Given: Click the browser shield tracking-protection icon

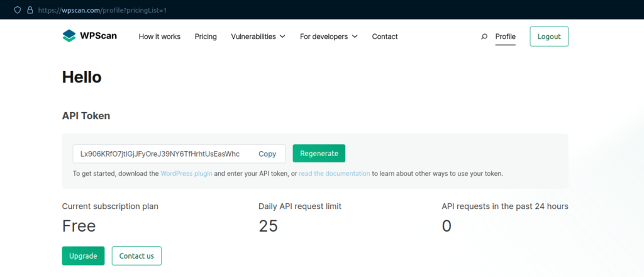Looking at the screenshot, I should 17,10.
